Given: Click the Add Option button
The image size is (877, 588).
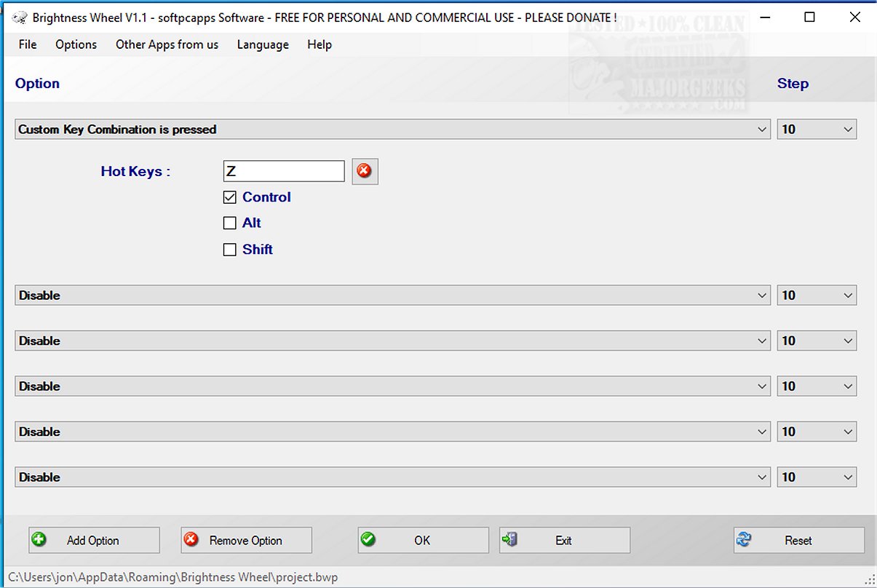Looking at the screenshot, I should pyautogui.click(x=94, y=540).
